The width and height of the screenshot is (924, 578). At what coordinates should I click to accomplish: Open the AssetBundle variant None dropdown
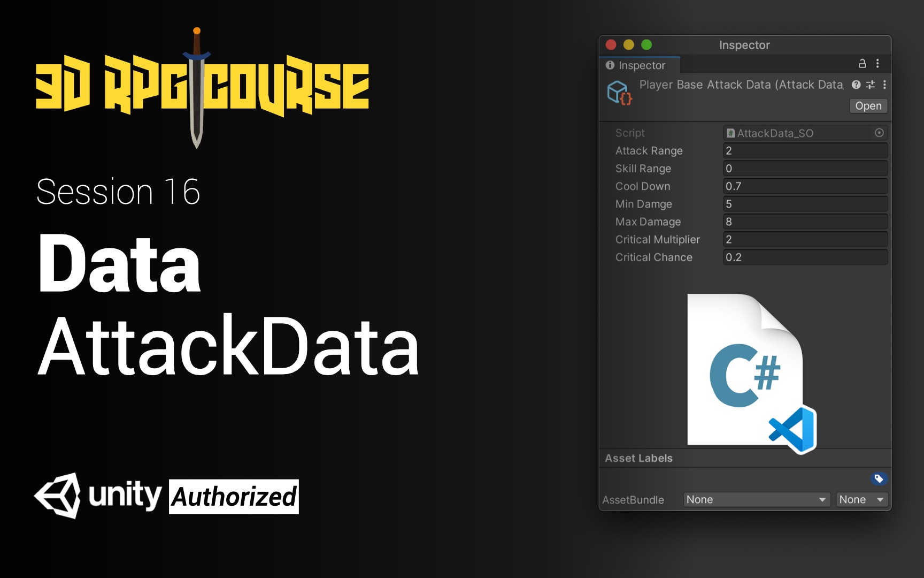tap(861, 499)
